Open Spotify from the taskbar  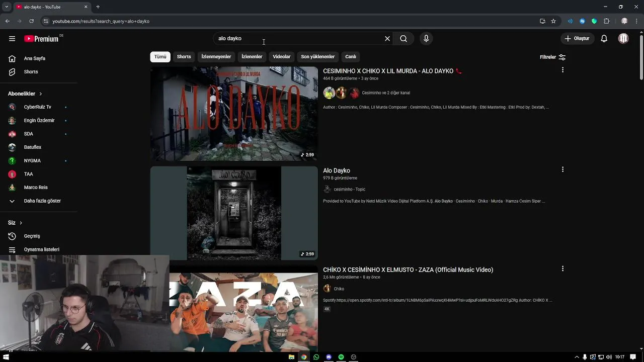(341, 357)
